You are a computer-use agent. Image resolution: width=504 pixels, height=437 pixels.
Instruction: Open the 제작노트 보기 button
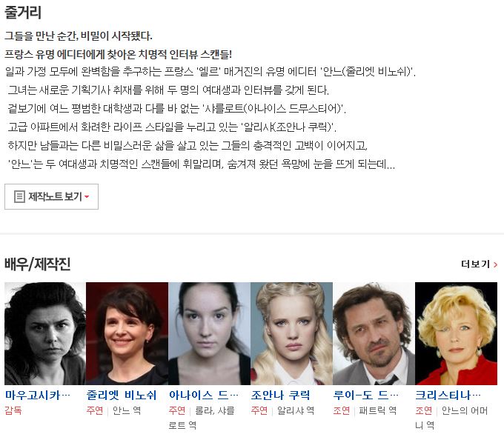coord(51,197)
